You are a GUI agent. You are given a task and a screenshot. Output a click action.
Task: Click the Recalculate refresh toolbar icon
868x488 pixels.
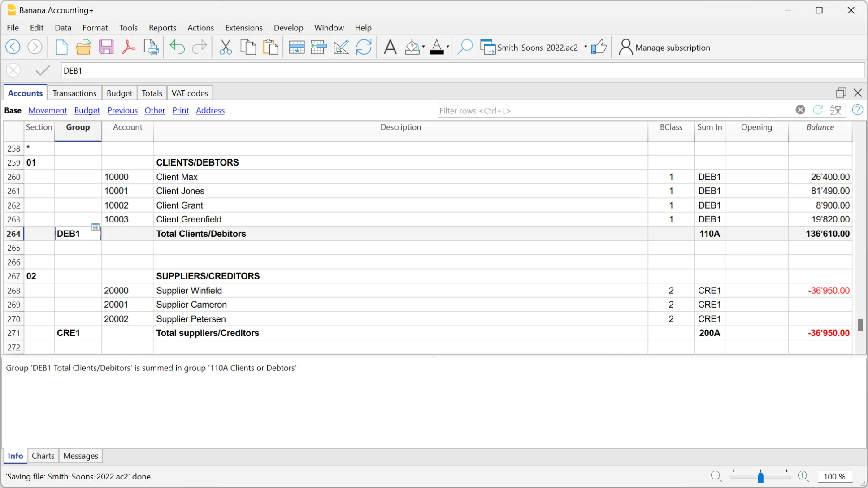pos(364,47)
